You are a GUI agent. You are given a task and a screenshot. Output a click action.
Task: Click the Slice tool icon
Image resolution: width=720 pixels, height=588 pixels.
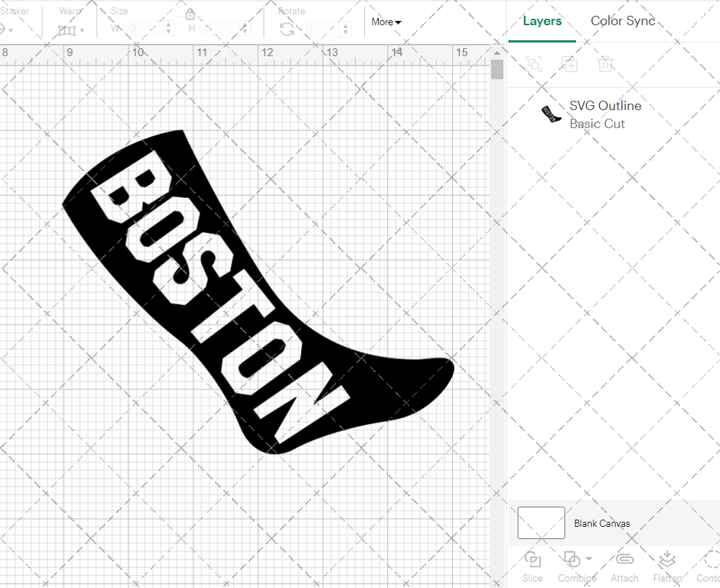coord(533,560)
